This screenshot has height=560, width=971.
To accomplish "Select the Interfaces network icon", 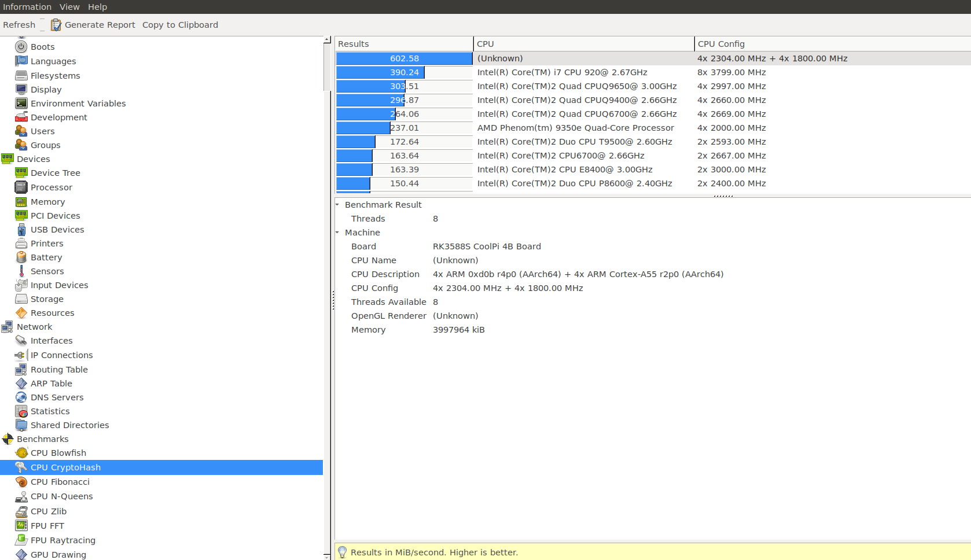I will pos(21,341).
